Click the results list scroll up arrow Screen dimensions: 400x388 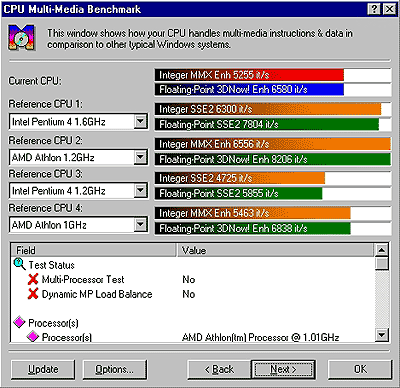pos(382,250)
